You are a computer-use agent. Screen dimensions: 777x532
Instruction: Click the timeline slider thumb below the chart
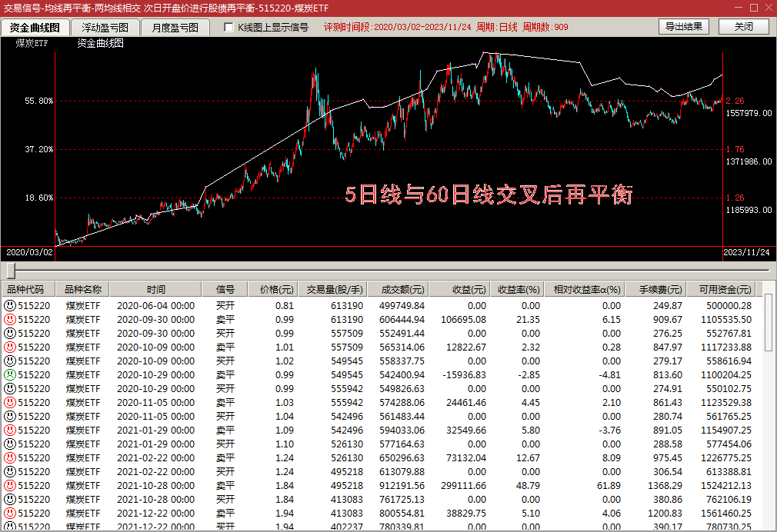11,271
